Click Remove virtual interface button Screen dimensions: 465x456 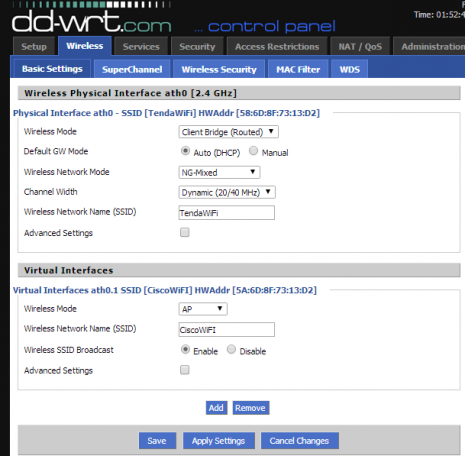click(250, 408)
